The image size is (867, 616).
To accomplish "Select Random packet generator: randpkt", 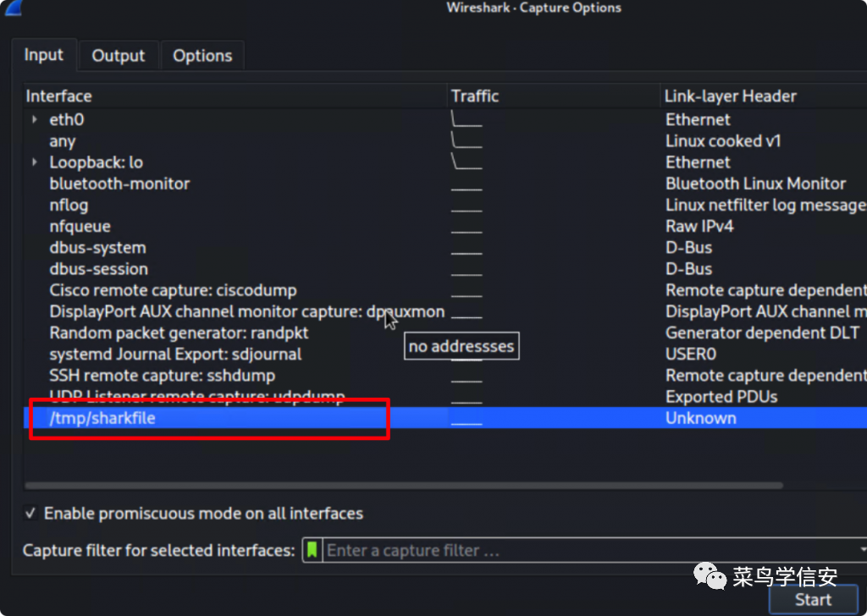I will point(179,333).
